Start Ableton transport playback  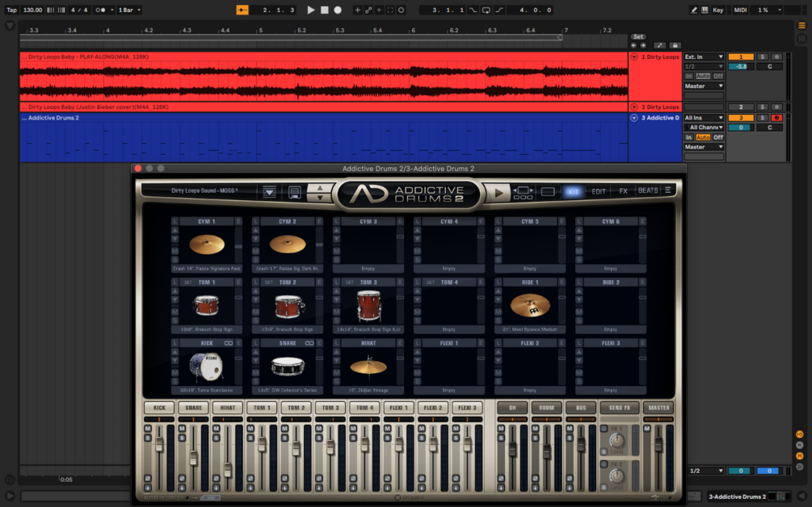pyautogui.click(x=311, y=10)
